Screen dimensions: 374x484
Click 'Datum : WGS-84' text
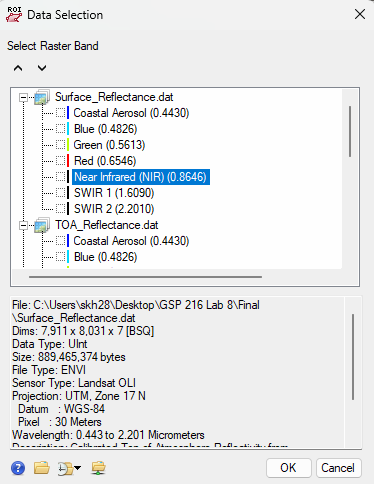(x=61, y=409)
